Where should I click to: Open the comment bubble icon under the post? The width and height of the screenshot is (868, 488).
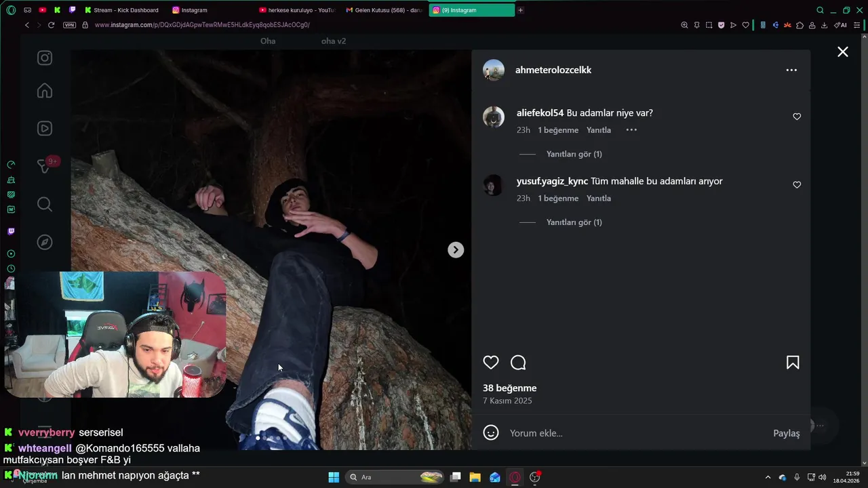click(x=518, y=363)
